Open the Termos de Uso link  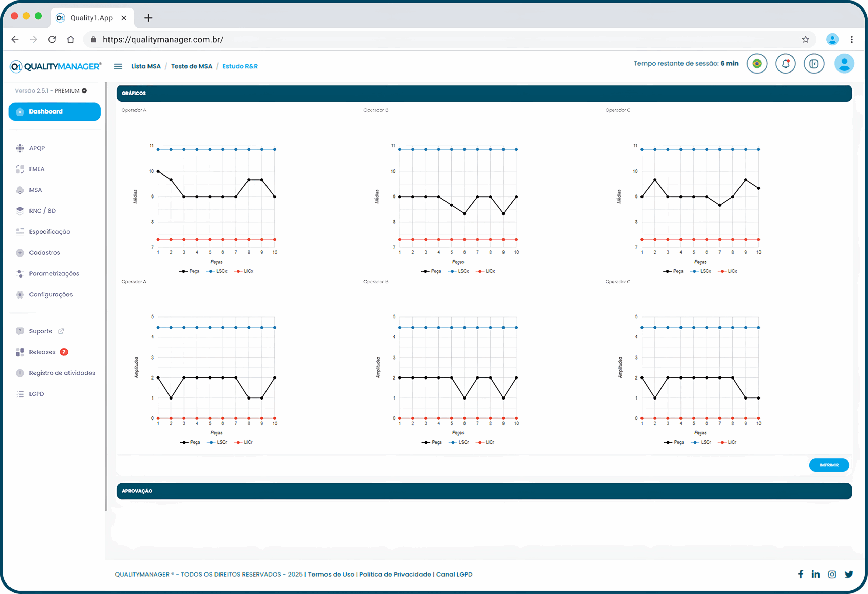331,574
